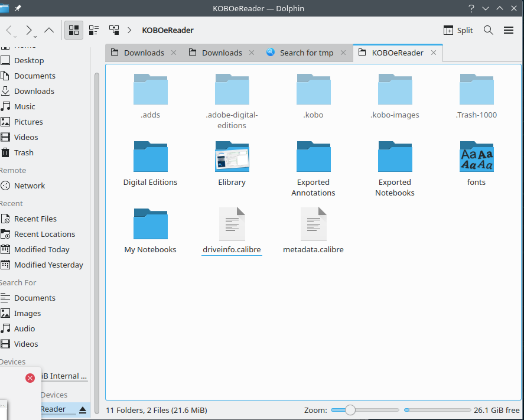The image size is (524, 420).
Task: Open Documents under Places in sidebar
Action: tap(45, 76)
